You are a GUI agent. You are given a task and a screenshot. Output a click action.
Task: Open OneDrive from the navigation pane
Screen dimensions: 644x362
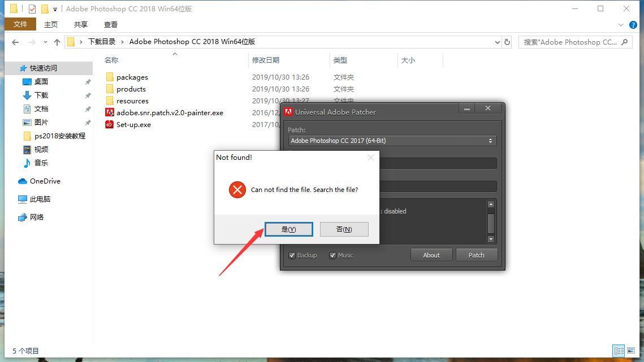tap(44, 181)
